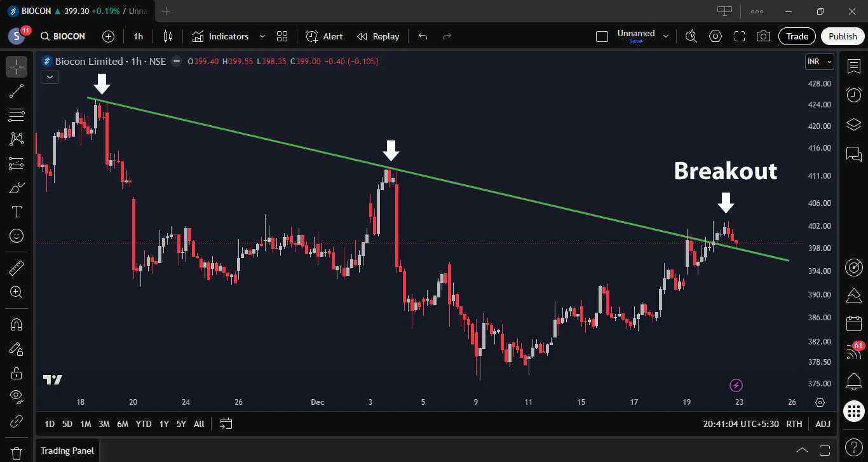868x462 pixels.
Task: Toggle magnet mode for drawings
Action: (17, 324)
